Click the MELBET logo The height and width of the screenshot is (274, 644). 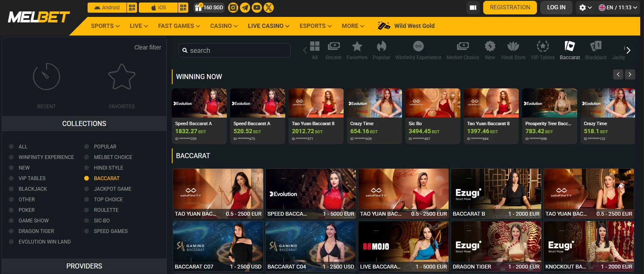point(39,17)
